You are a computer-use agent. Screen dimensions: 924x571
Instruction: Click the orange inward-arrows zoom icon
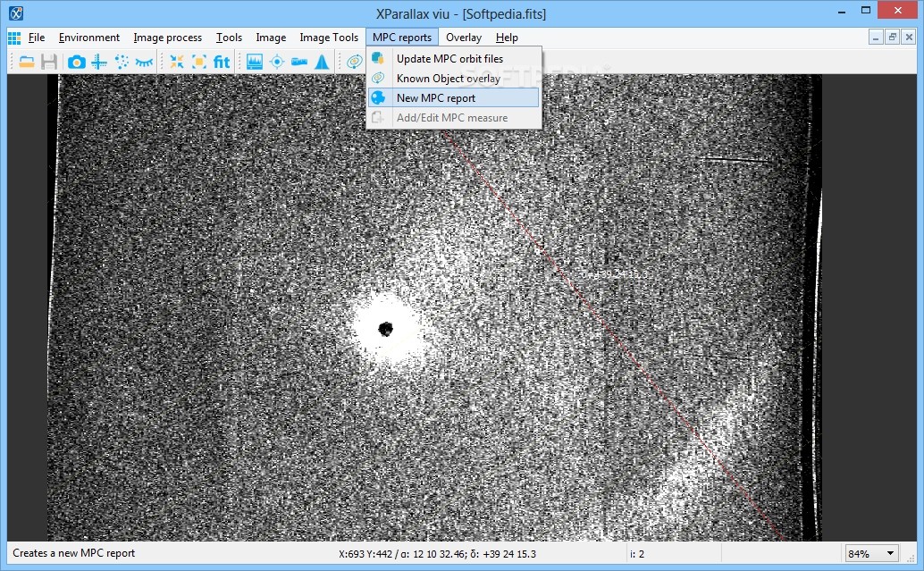(177, 62)
